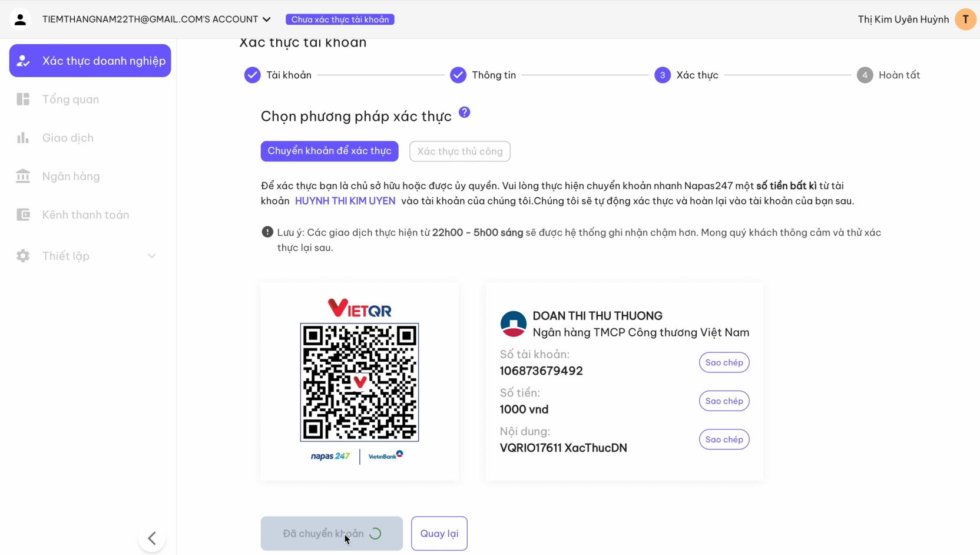Image resolution: width=980 pixels, height=555 pixels.
Task: Open the help question mark icon
Action: click(464, 112)
